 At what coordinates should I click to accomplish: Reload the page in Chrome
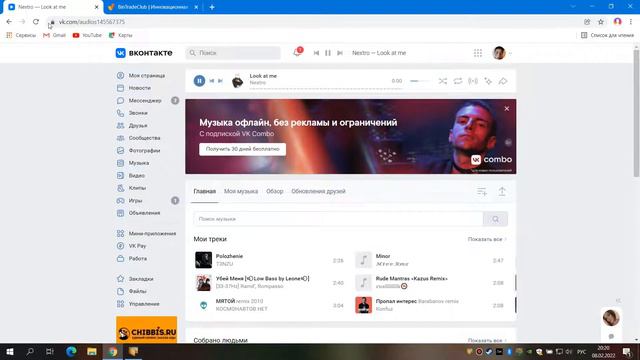tap(36, 22)
